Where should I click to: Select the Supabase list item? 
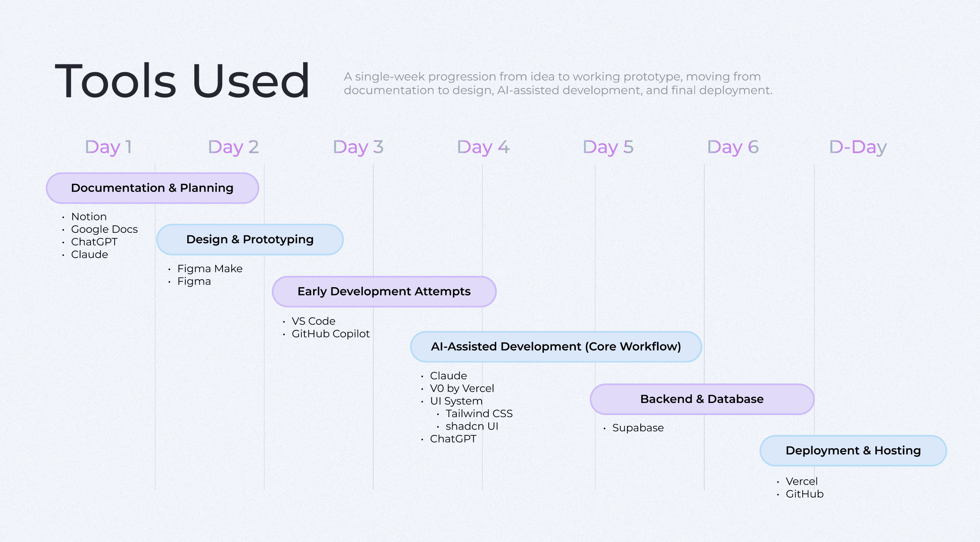click(x=638, y=428)
